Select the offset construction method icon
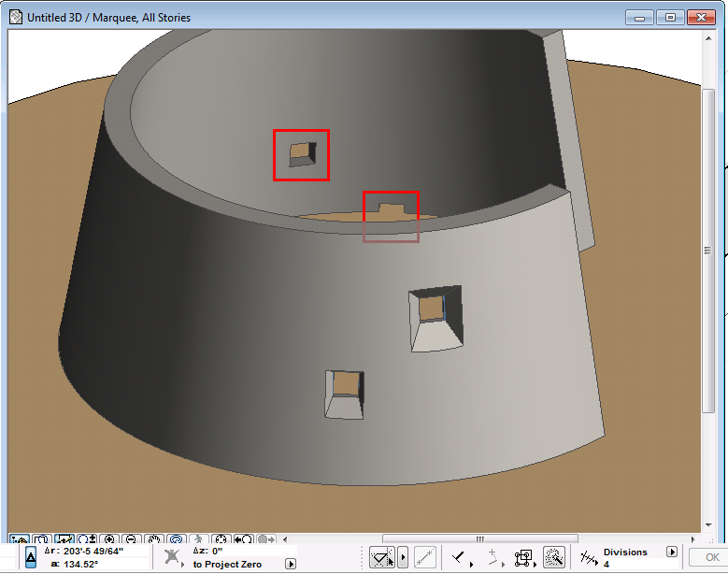This screenshot has width=728, height=574. [493, 557]
